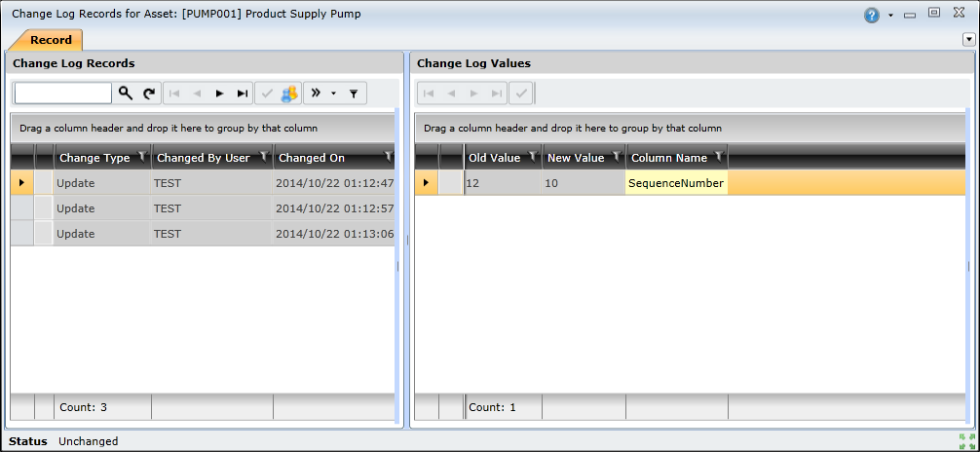
Task: Open filter on Change Type column
Action: (x=142, y=157)
